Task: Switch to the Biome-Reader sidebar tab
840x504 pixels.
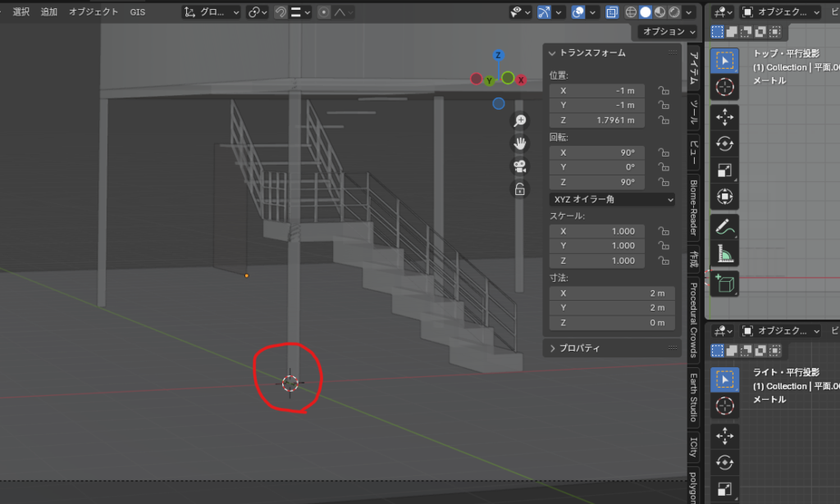Action: click(693, 208)
